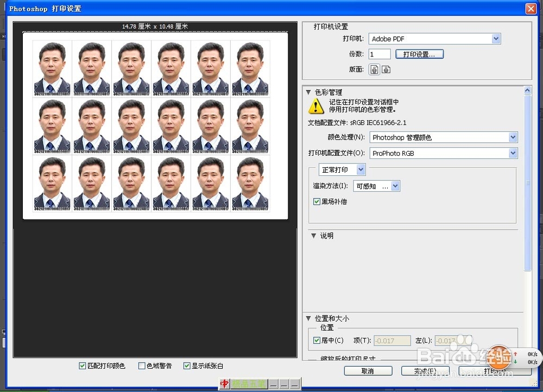This screenshot has height=392, width=543.
Task: Click the settings panel scroll up arrow
Action: [x=527, y=90]
